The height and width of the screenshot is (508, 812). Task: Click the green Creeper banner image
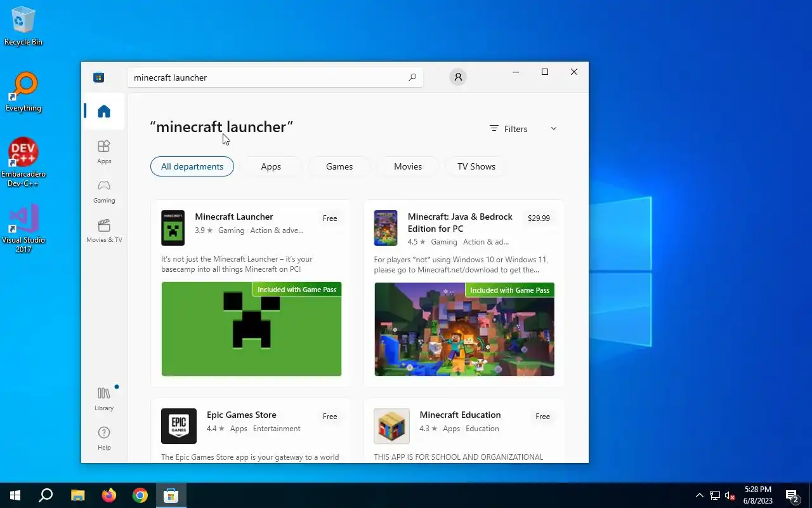251,329
